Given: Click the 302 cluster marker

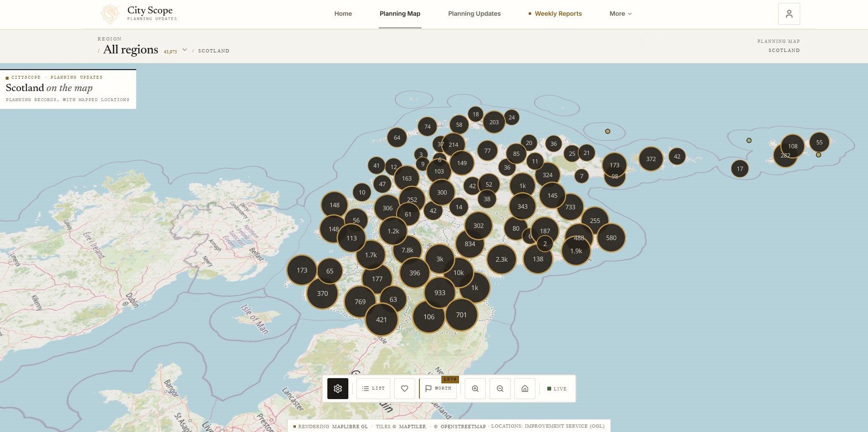Looking at the screenshot, I should coord(479,226).
